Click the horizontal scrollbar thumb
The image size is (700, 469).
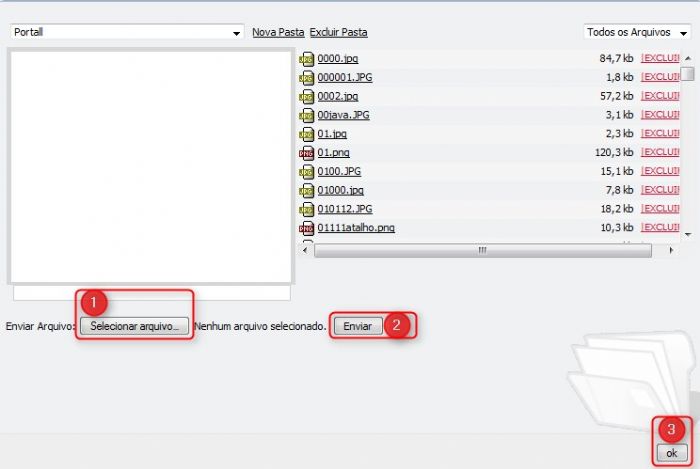pos(483,250)
